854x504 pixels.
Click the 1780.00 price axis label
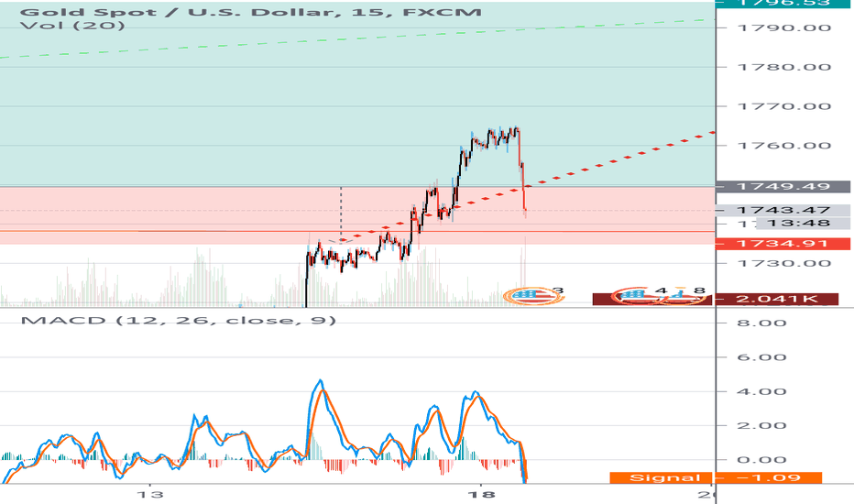tap(784, 67)
